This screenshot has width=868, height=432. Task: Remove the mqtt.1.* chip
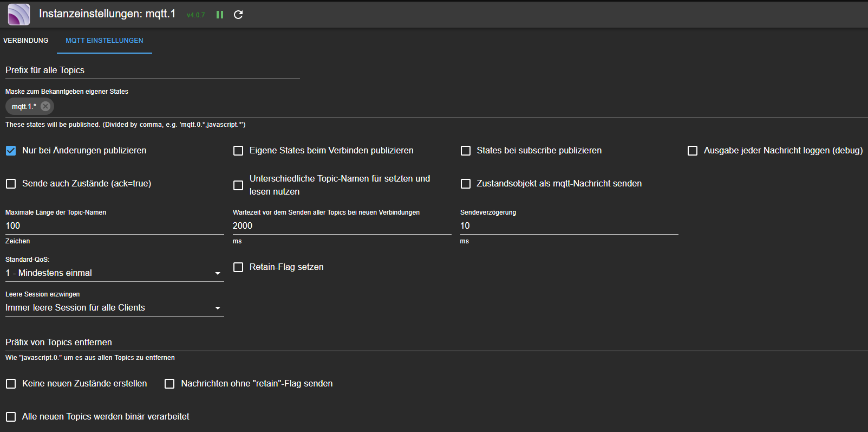pos(45,106)
